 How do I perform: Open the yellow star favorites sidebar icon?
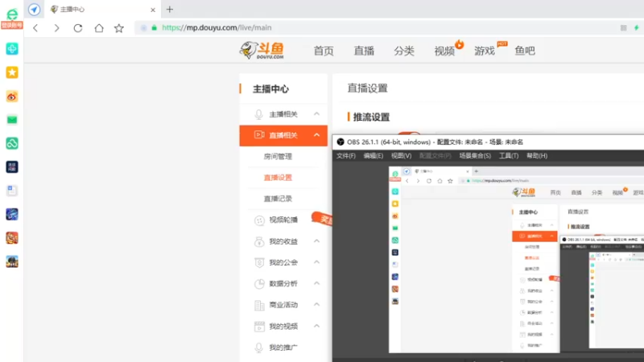coord(12,72)
